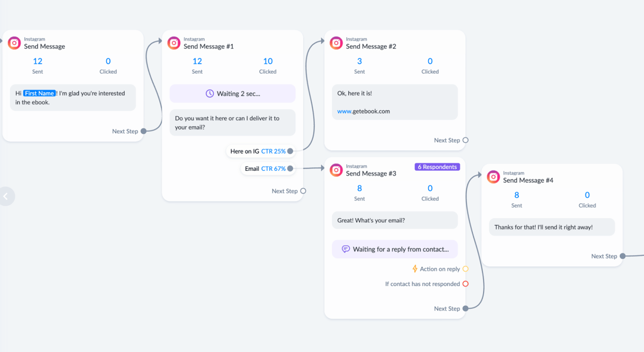
Task: Click the clock icon in the Waiting 2 sec step
Action: coord(209,93)
